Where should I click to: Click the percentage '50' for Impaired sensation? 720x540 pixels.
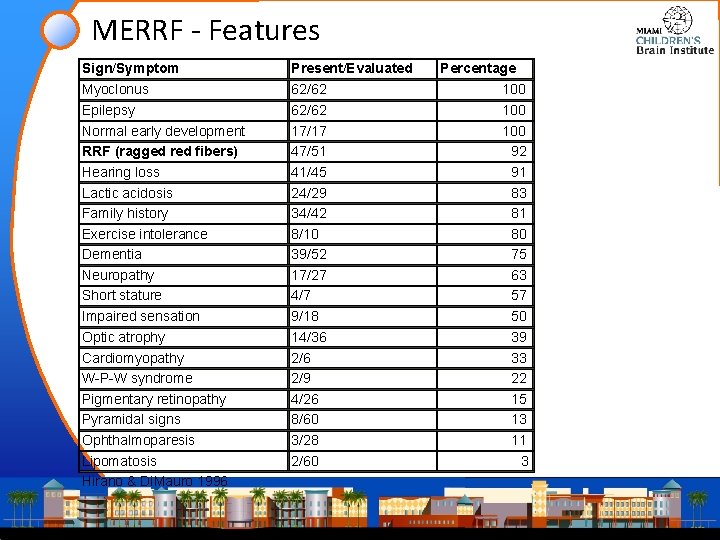coord(518,316)
